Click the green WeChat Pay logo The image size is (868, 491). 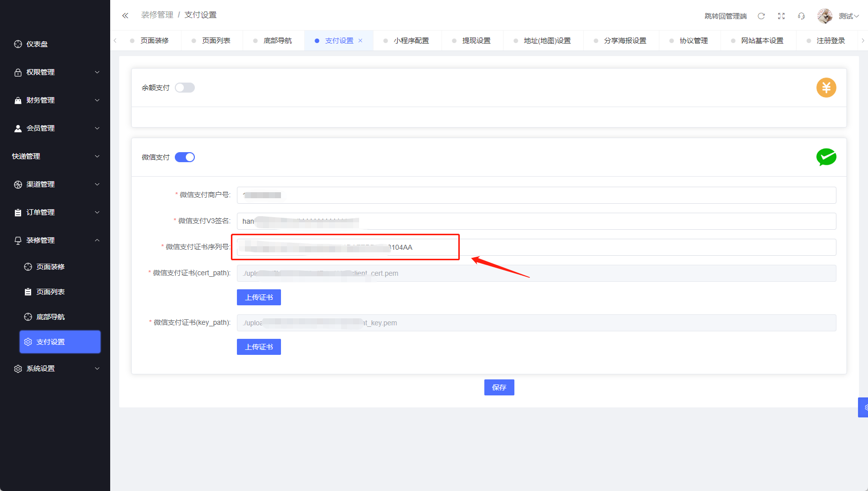click(x=826, y=157)
